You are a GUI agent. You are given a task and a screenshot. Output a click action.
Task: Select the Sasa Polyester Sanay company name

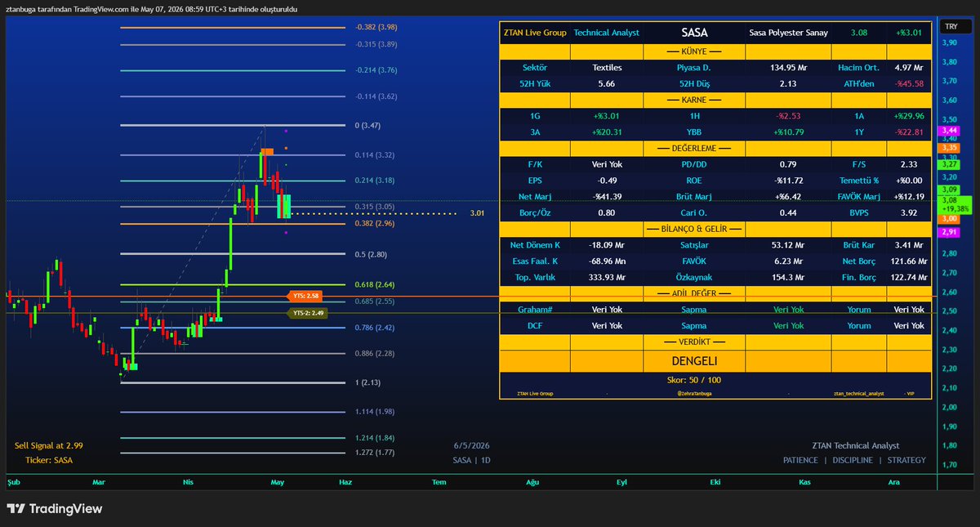point(788,33)
